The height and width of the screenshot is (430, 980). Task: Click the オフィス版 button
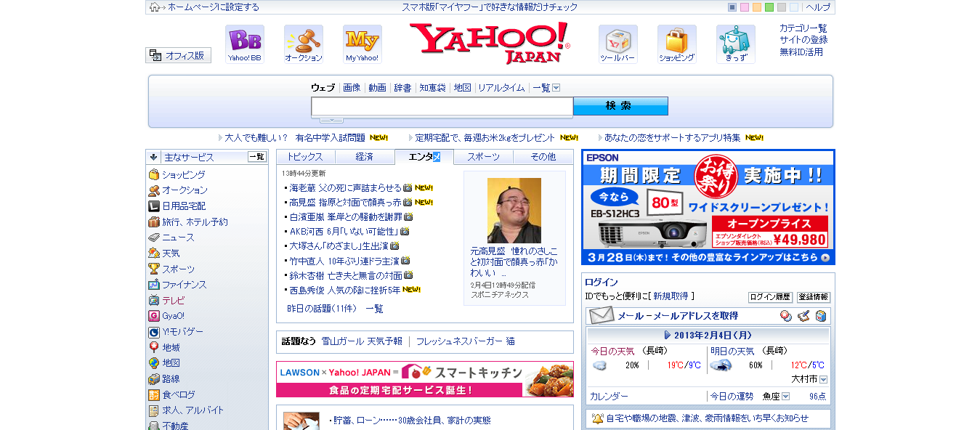coord(179,55)
